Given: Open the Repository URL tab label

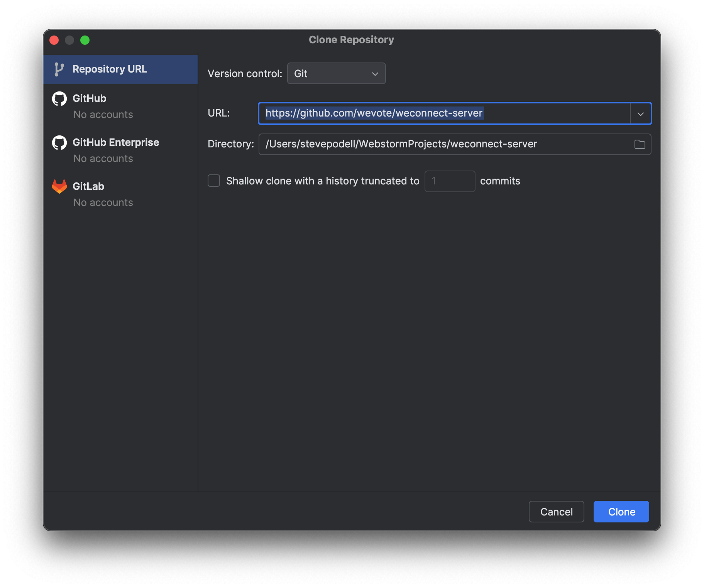Looking at the screenshot, I should pyautogui.click(x=110, y=69).
